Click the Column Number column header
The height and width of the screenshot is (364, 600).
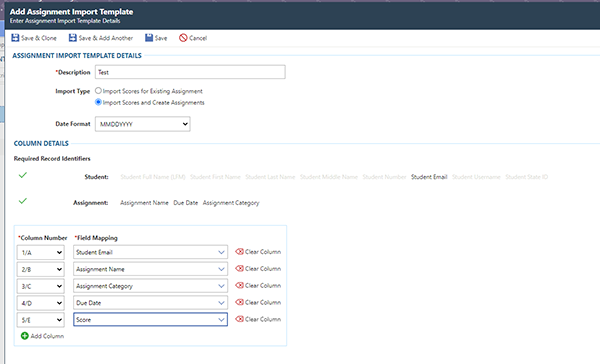[x=43, y=238]
